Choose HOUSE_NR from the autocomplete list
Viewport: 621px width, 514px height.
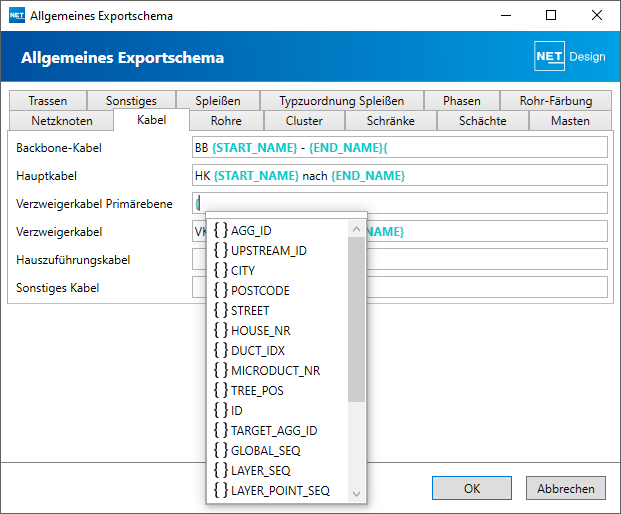pyautogui.click(x=261, y=330)
